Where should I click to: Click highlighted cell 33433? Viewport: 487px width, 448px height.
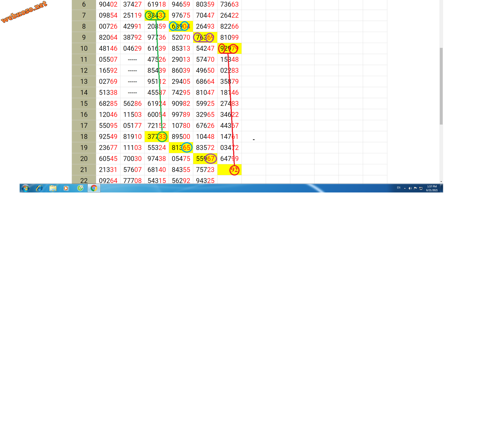pyautogui.click(x=157, y=15)
